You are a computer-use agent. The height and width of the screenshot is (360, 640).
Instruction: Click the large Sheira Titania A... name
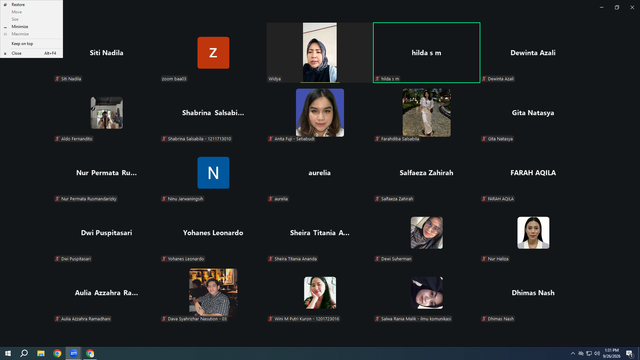[320, 233]
